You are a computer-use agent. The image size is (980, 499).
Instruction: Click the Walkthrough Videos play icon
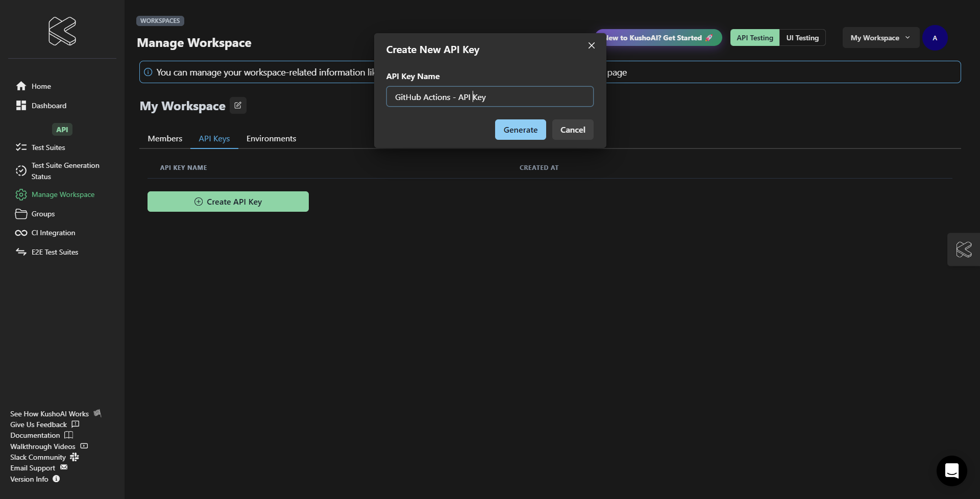point(84,446)
